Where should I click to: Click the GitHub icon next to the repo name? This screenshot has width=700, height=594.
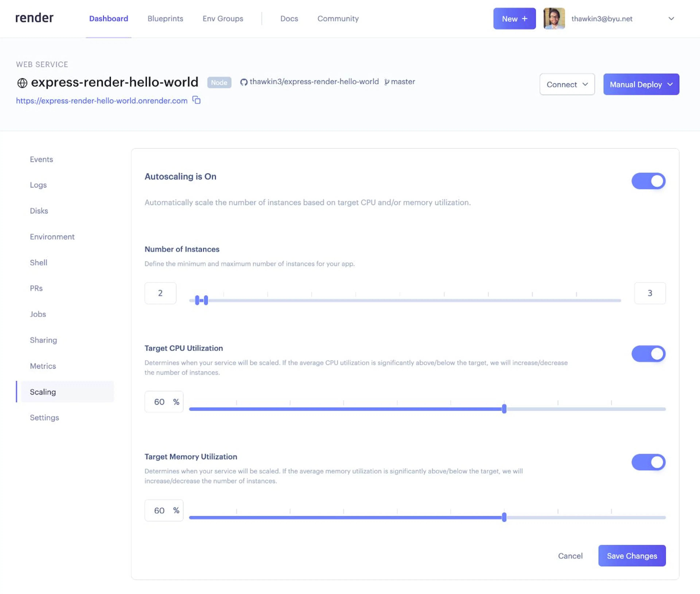(x=244, y=82)
